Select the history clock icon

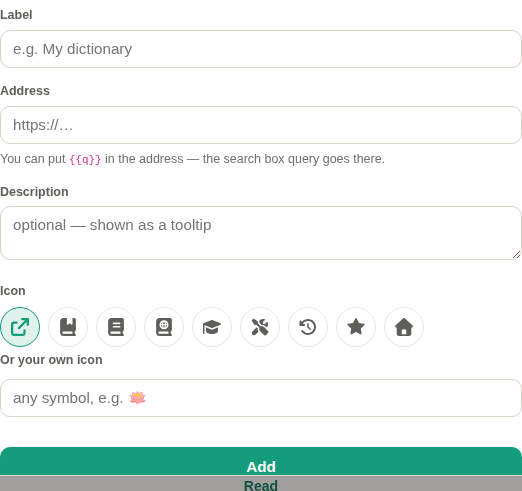[x=308, y=327]
